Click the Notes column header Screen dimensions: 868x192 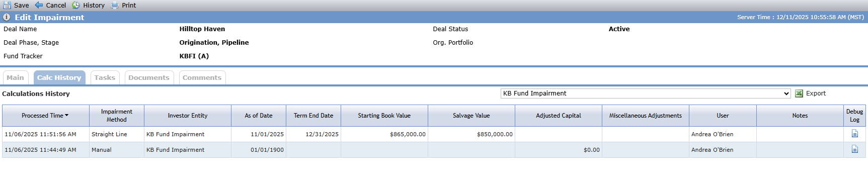pyautogui.click(x=800, y=116)
